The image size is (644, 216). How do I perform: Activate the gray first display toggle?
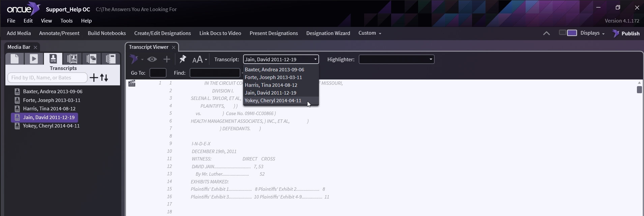(562, 33)
